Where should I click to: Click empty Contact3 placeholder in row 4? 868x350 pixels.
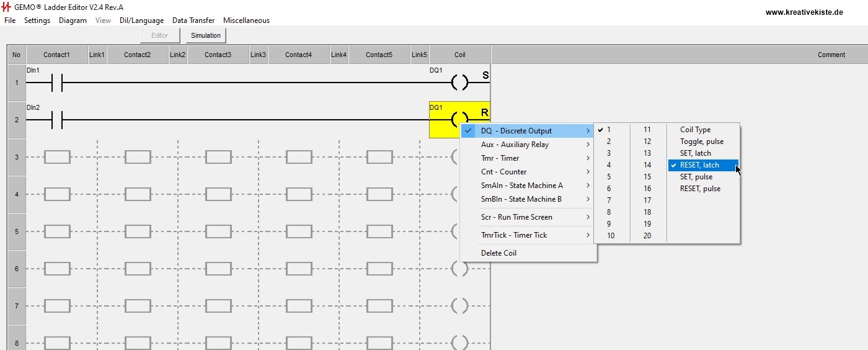pyautogui.click(x=218, y=194)
